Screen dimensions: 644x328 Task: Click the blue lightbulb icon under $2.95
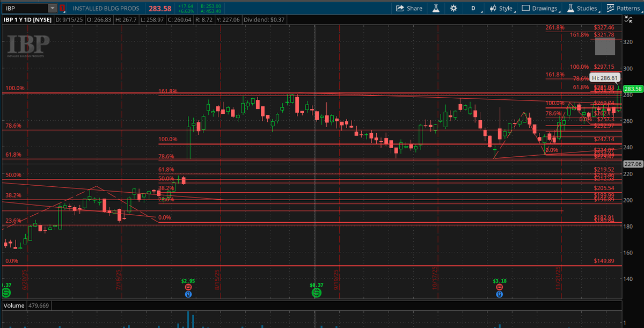[188, 294]
